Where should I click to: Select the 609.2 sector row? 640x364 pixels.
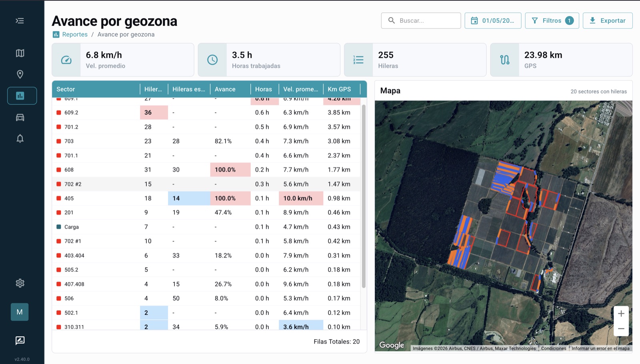(206, 113)
